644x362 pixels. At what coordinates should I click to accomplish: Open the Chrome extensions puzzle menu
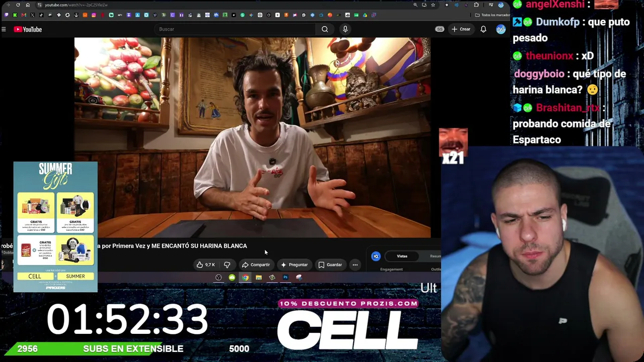pos(476,5)
